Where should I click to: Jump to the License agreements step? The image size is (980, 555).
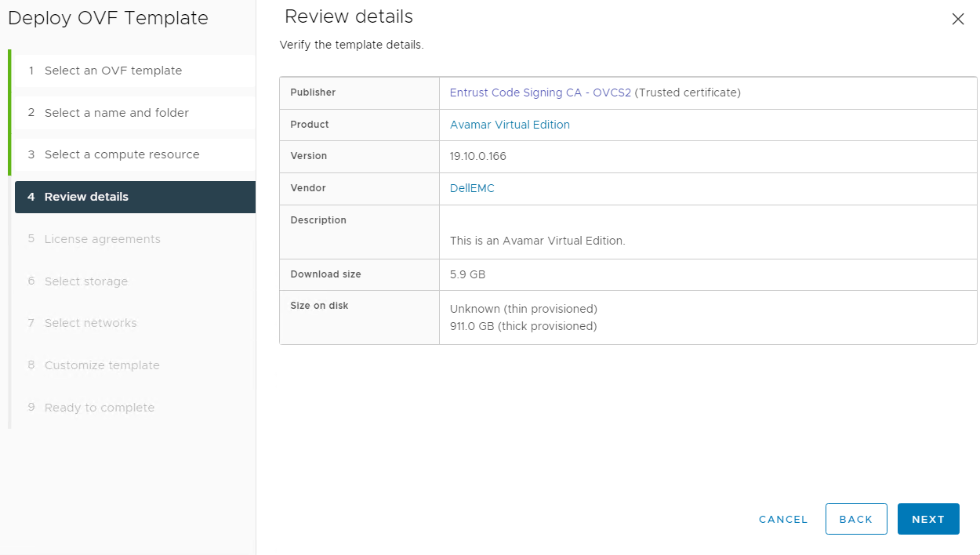tap(102, 239)
